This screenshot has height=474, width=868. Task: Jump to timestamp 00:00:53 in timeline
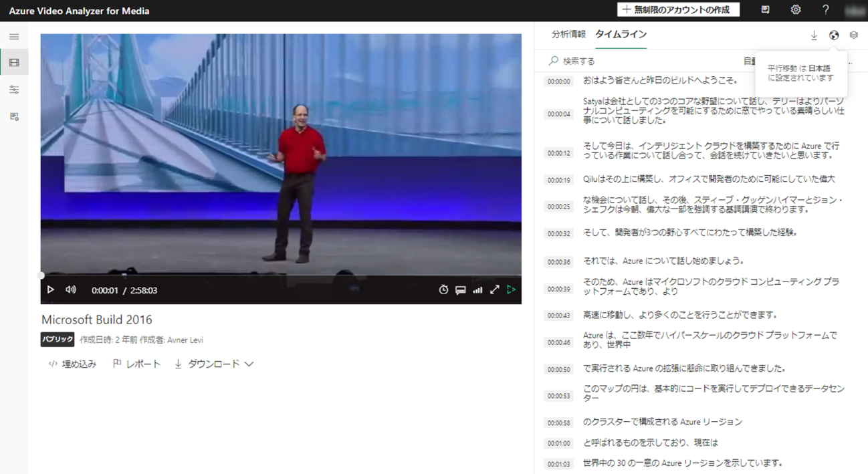[x=558, y=396]
